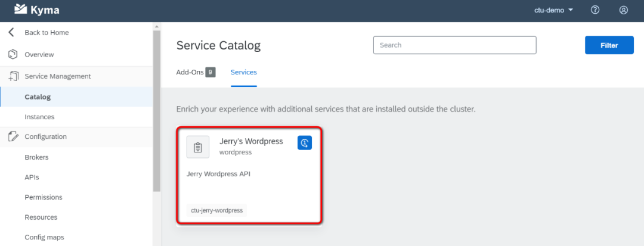Open the user profile icon
Image resolution: width=644 pixels, height=246 pixels.
(624, 10)
